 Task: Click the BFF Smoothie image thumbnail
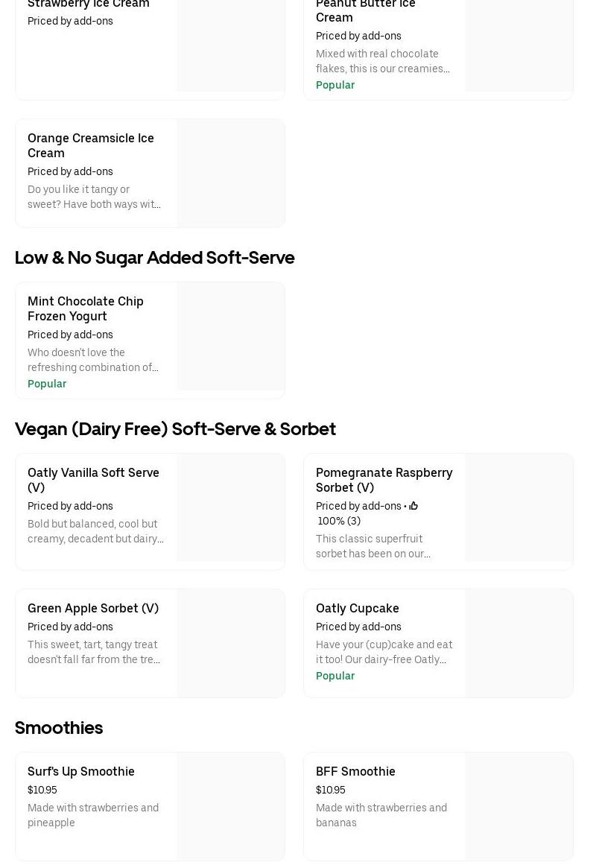point(519,806)
